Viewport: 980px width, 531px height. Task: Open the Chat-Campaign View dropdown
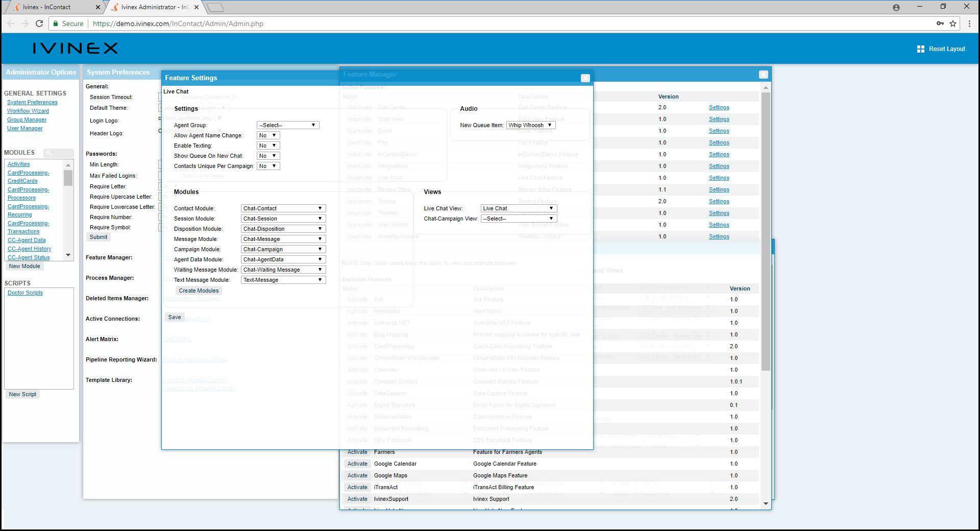(519, 219)
